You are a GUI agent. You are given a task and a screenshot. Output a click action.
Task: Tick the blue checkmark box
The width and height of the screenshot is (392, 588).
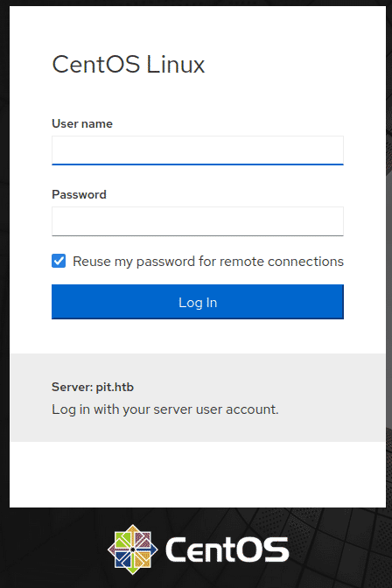pyautogui.click(x=59, y=261)
